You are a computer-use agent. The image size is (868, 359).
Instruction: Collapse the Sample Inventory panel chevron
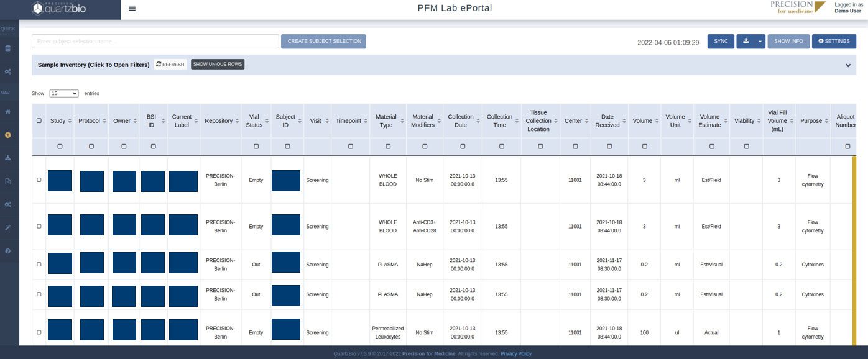point(847,64)
